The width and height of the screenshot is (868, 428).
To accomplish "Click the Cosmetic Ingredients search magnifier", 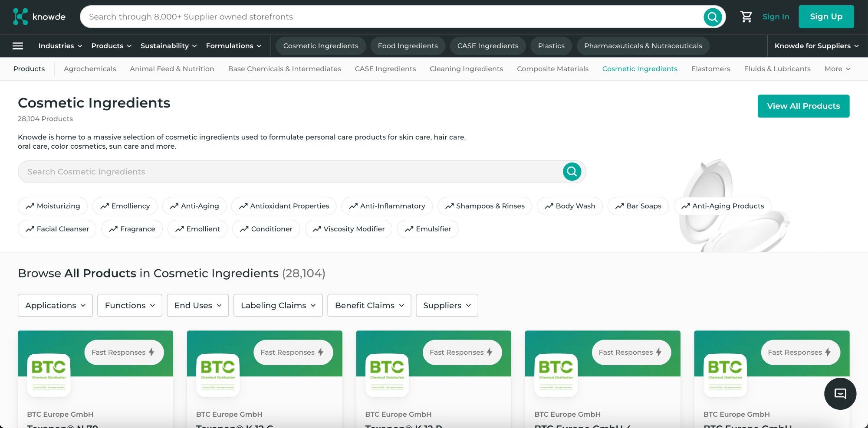I will click(x=572, y=171).
